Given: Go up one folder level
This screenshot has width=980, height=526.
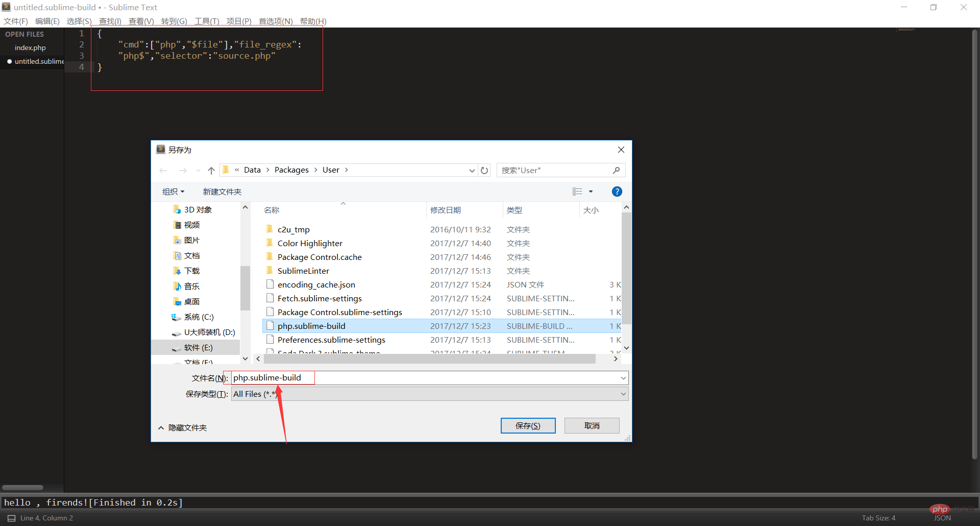Looking at the screenshot, I should pos(211,171).
